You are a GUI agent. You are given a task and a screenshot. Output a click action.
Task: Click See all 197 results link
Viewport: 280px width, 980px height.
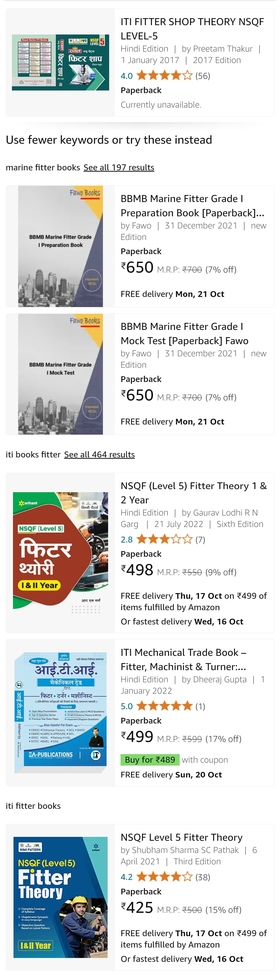pos(119,167)
